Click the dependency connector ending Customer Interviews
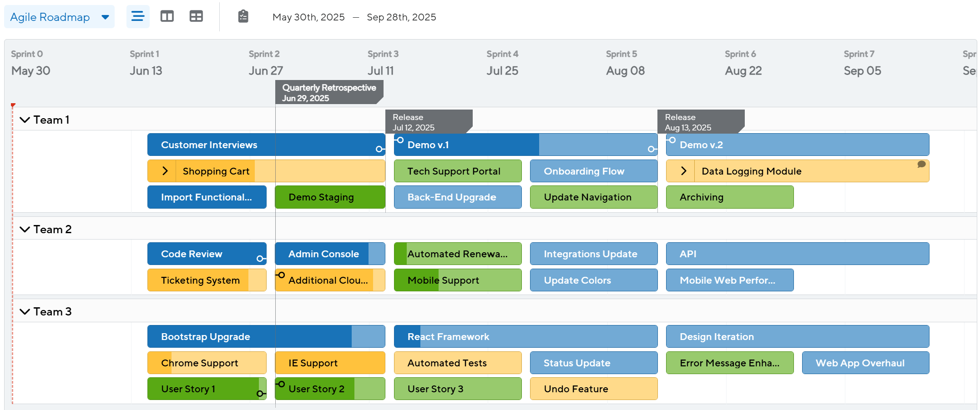This screenshot has height=410, width=980. point(379,149)
